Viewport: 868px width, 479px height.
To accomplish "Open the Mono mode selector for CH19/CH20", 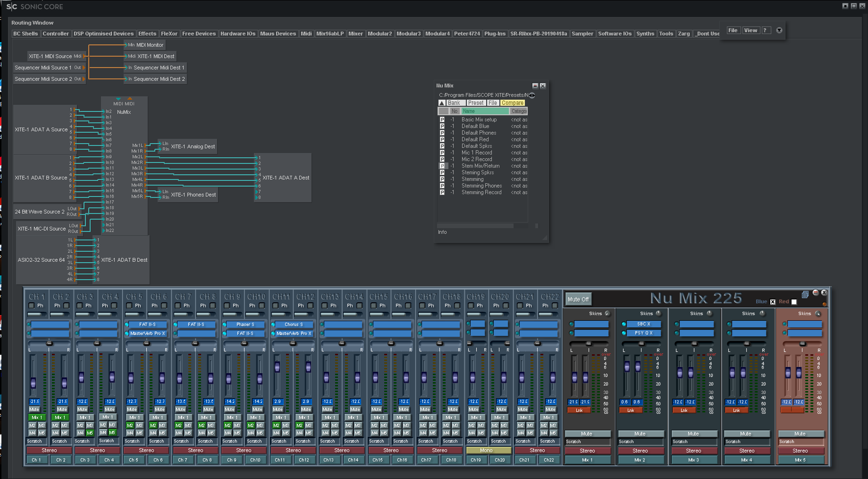I will [489, 450].
